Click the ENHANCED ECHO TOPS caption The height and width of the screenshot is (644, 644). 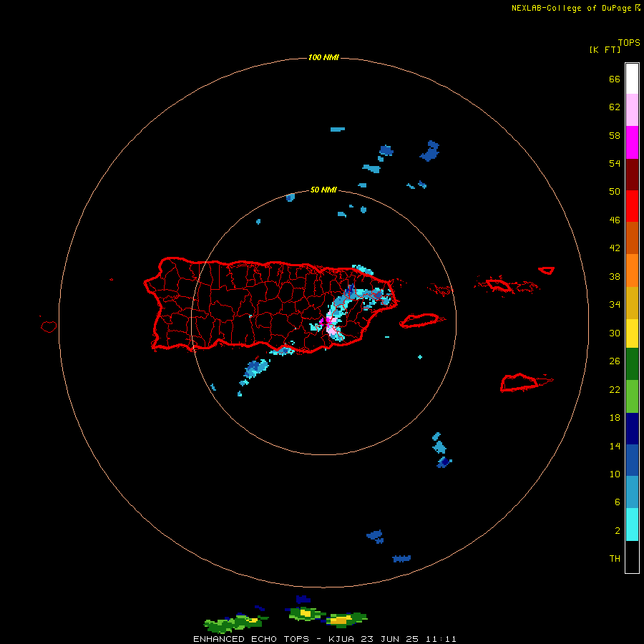pyautogui.click(x=251, y=639)
